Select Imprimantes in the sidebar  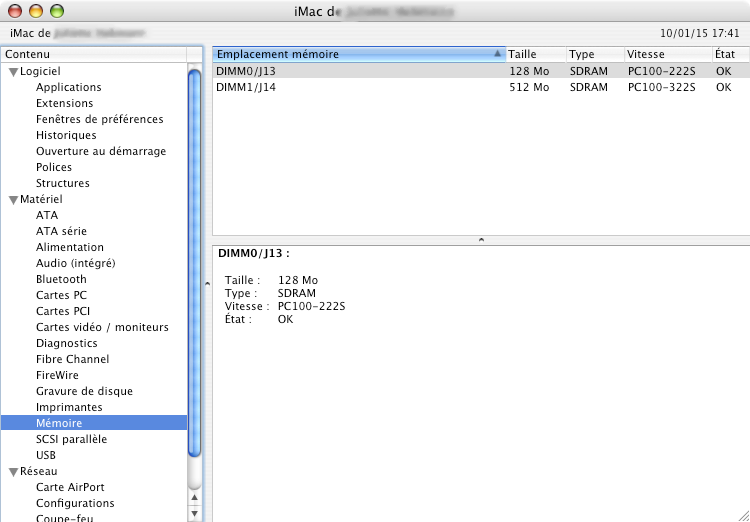(69, 407)
